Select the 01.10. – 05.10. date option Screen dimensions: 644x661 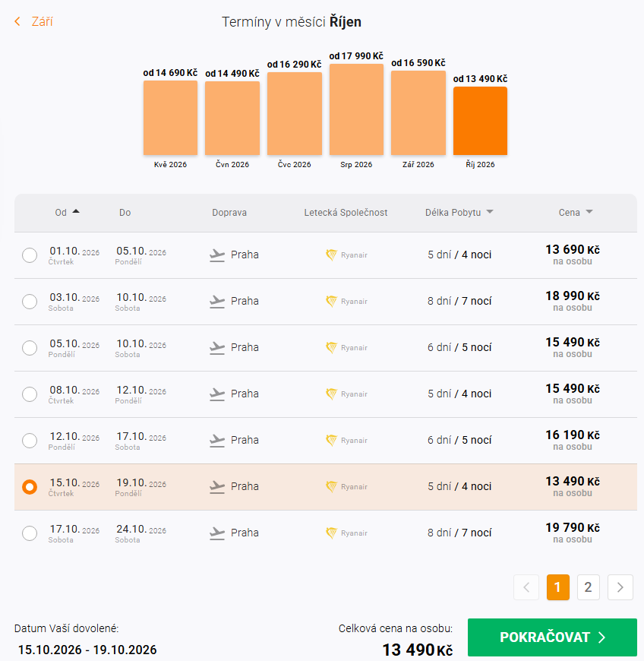click(30, 255)
